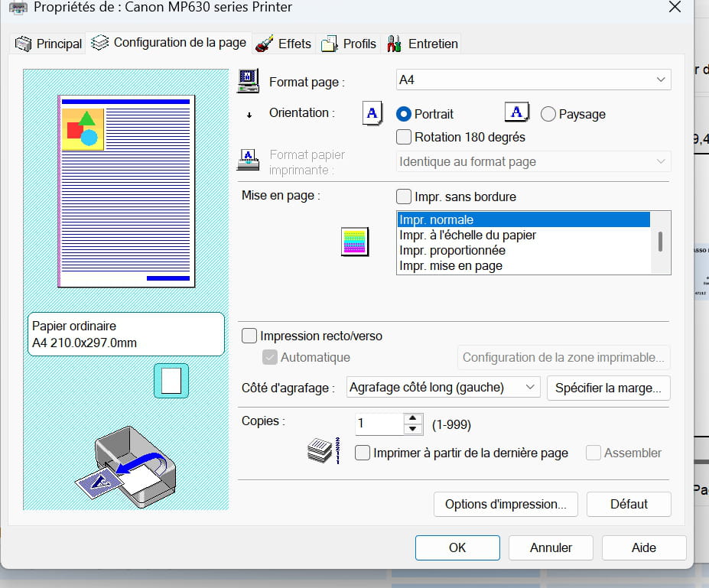Click the Format page computer icon
Screen dimensions: 709x588
point(249,80)
